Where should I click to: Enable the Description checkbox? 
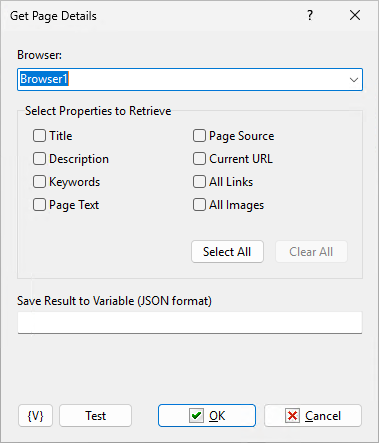pos(39,159)
